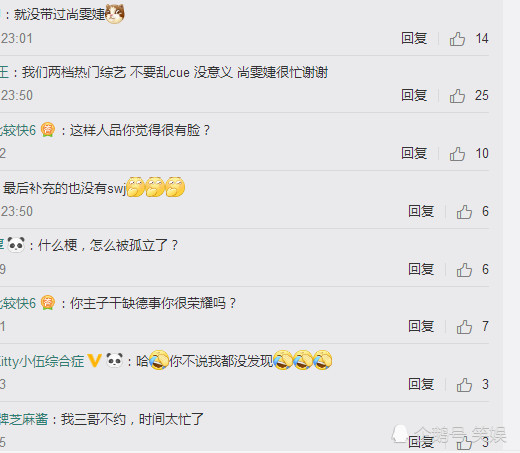Screen dimensions: 520x453
Task: Like the 最后补充的也没有swj comment
Action: (464, 212)
